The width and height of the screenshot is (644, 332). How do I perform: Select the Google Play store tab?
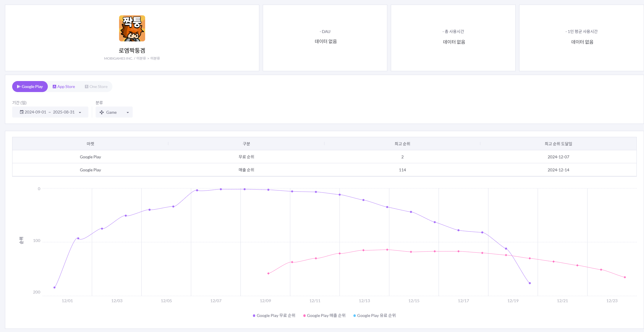(x=30, y=87)
